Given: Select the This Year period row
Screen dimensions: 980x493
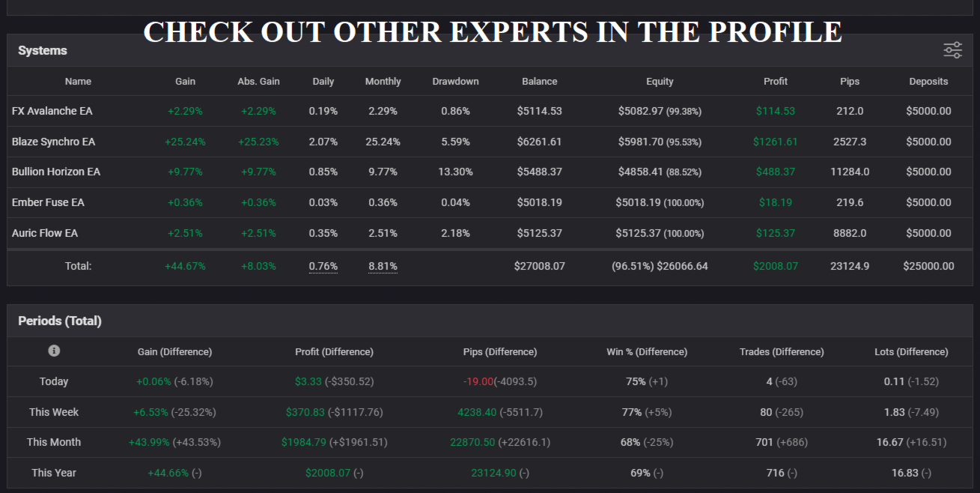Looking at the screenshot, I should pos(54,473).
